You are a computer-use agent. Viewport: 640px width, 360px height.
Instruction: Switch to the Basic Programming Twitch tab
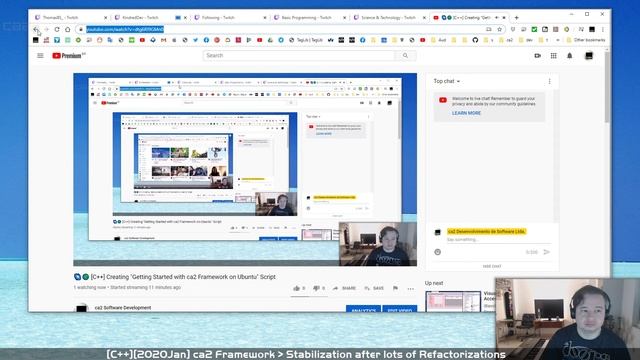click(x=309, y=18)
